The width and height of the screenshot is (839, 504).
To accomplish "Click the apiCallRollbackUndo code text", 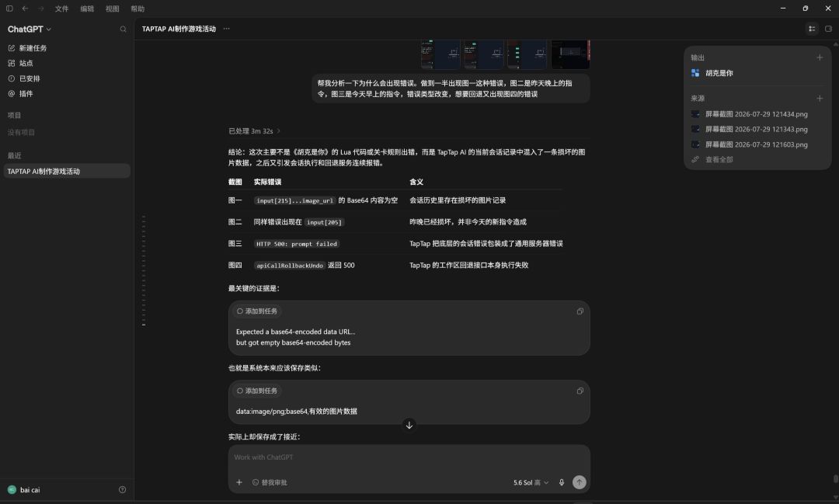I will pyautogui.click(x=290, y=266).
